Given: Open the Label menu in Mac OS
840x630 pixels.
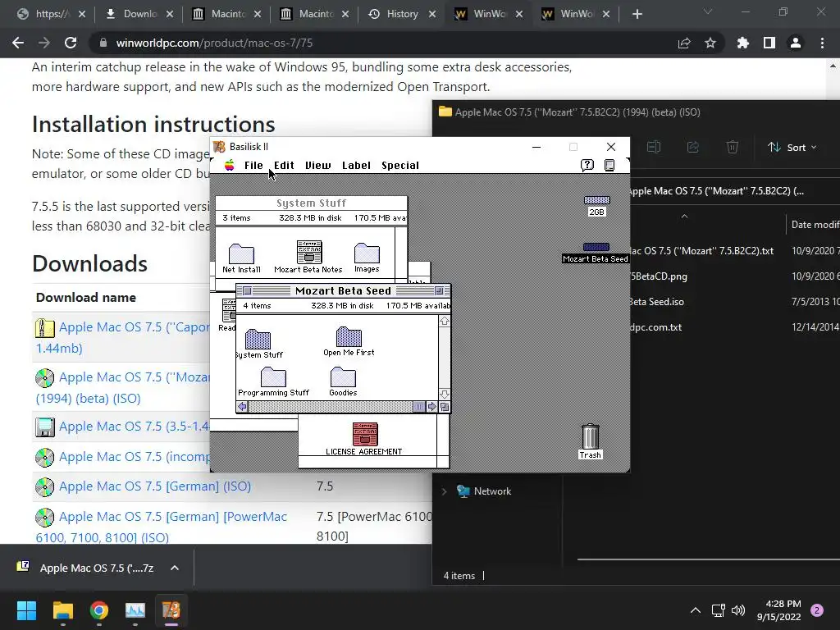Looking at the screenshot, I should tap(356, 166).
